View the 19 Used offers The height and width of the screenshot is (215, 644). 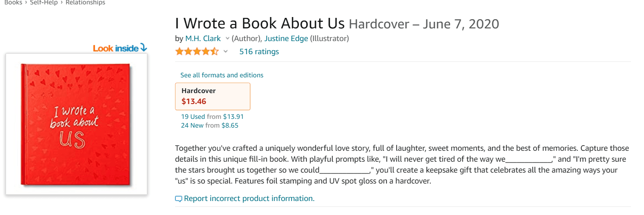[193, 117]
